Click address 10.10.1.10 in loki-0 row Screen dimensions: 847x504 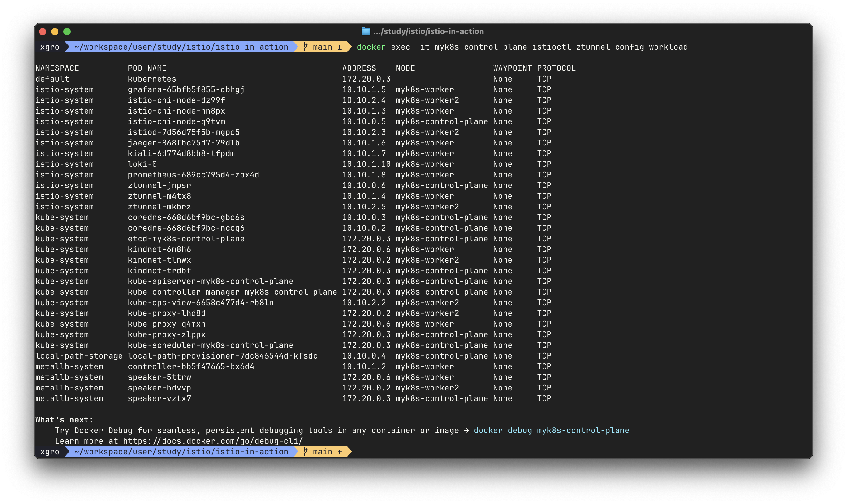point(366,164)
